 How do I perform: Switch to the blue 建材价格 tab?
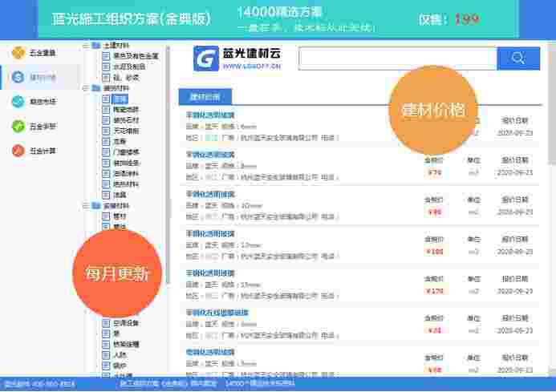tap(205, 97)
